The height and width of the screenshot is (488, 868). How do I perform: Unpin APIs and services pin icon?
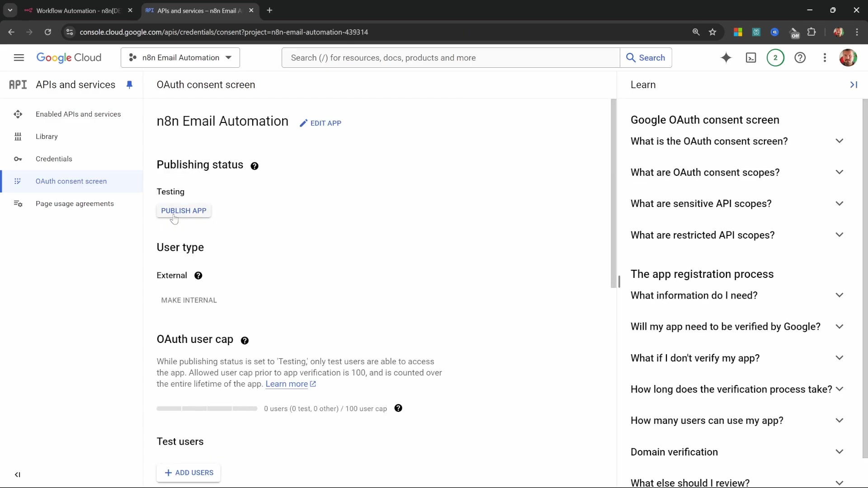click(x=129, y=84)
